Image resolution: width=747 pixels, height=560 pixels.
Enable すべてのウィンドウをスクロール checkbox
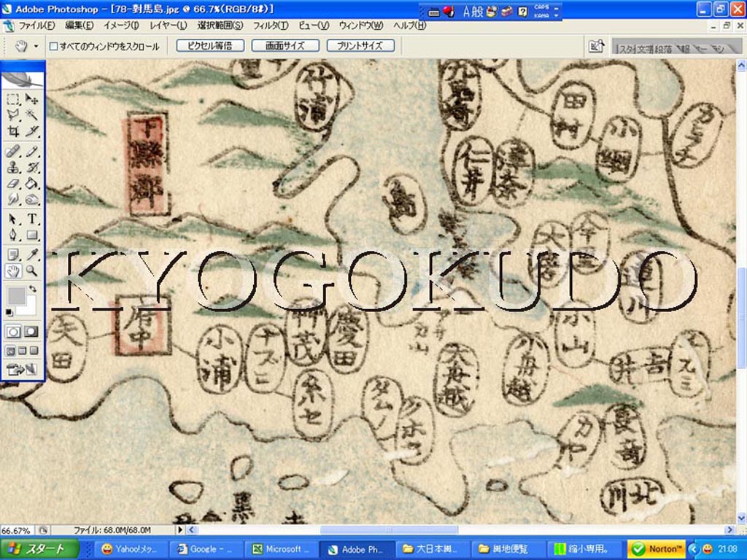[x=53, y=46]
